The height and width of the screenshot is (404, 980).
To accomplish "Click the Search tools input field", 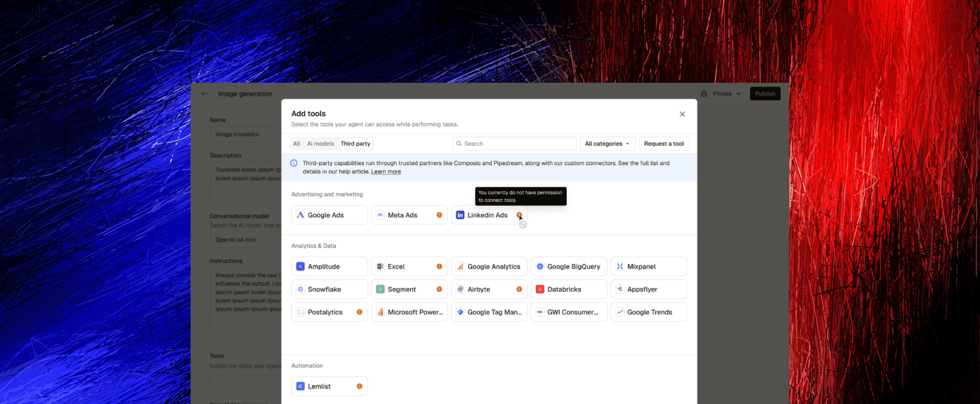I will [x=515, y=144].
